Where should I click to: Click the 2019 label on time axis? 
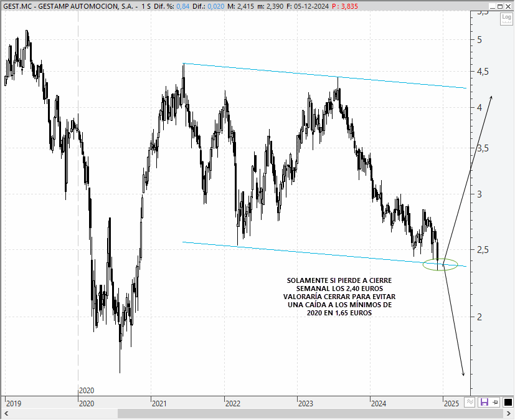pyautogui.click(x=14, y=403)
